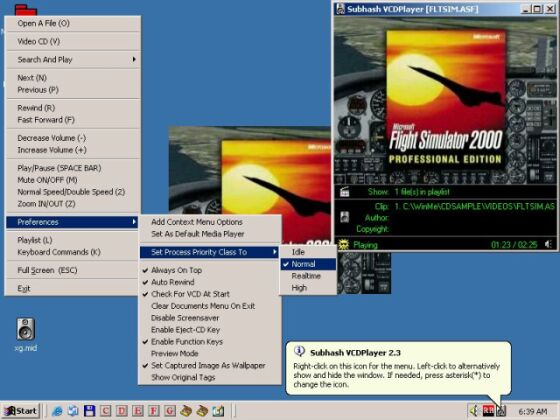Click the 01:23 / 02:25 time display
Screen dimensions: 560x420
point(514,245)
